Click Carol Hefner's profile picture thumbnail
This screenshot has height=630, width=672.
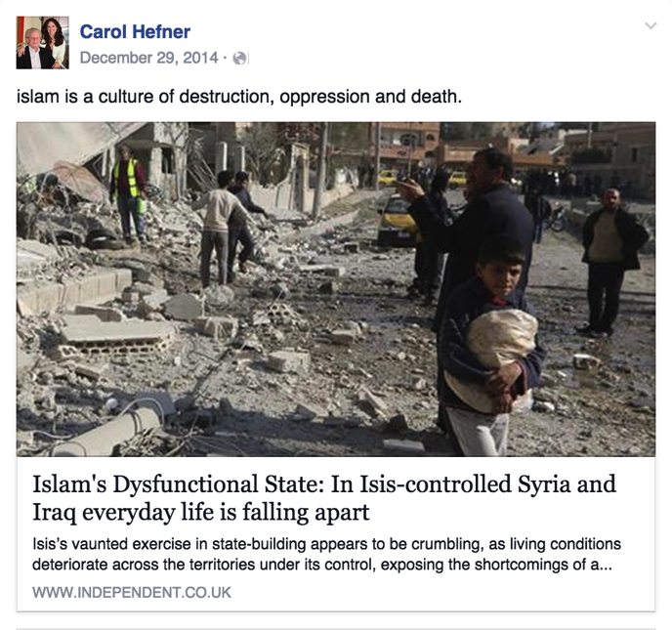(x=42, y=42)
